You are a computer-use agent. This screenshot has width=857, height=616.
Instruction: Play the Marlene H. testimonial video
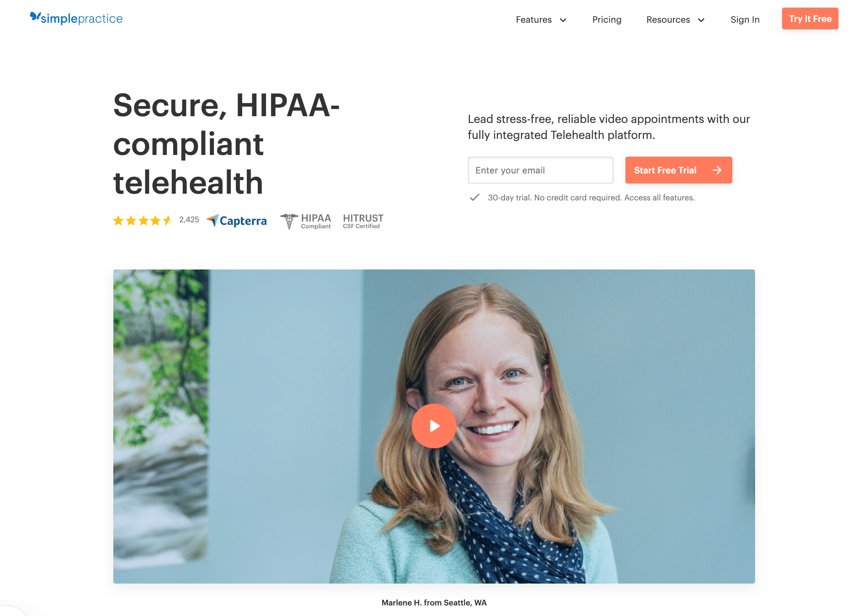(x=434, y=426)
